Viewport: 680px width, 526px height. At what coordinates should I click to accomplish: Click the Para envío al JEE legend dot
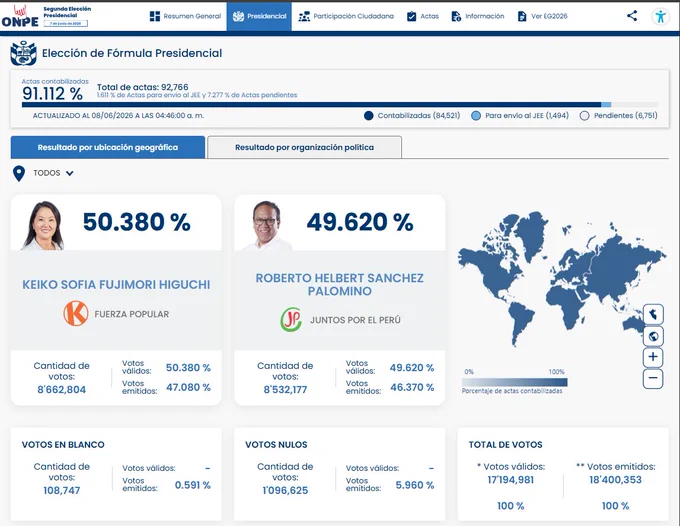coord(476,116)
